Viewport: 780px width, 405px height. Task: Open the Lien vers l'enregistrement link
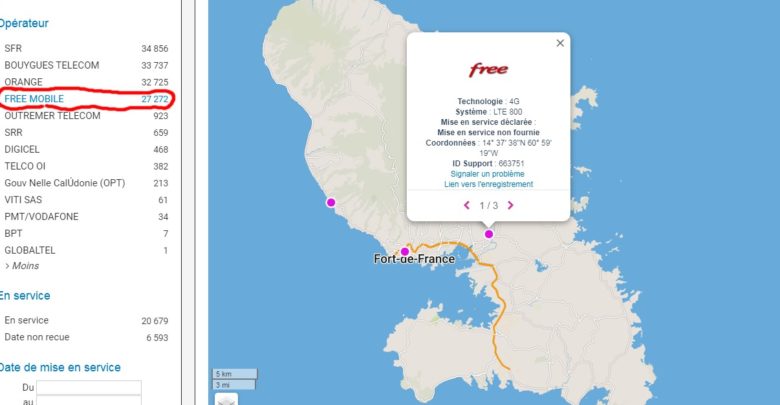pyautogui.click(x=488, y=184)
